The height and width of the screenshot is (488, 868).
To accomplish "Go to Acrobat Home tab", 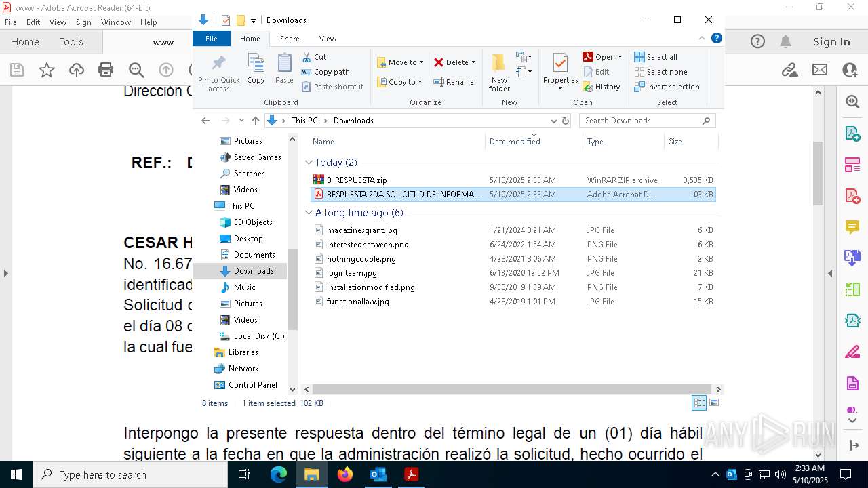I will click(x=25, y=42).
